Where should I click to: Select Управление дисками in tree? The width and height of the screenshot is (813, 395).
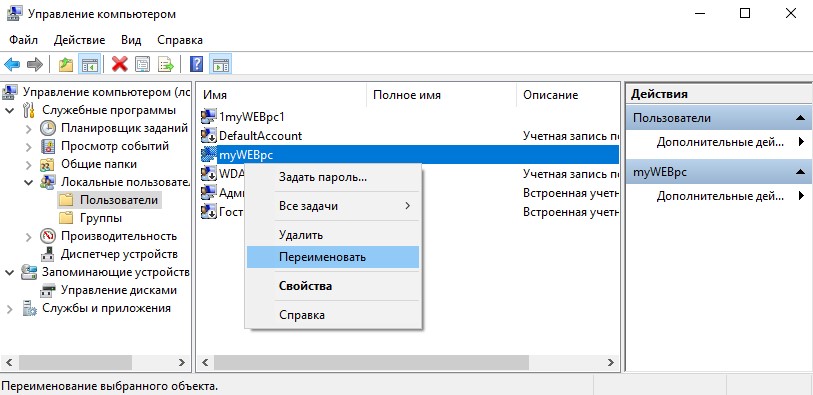click(x=119, y=290)
